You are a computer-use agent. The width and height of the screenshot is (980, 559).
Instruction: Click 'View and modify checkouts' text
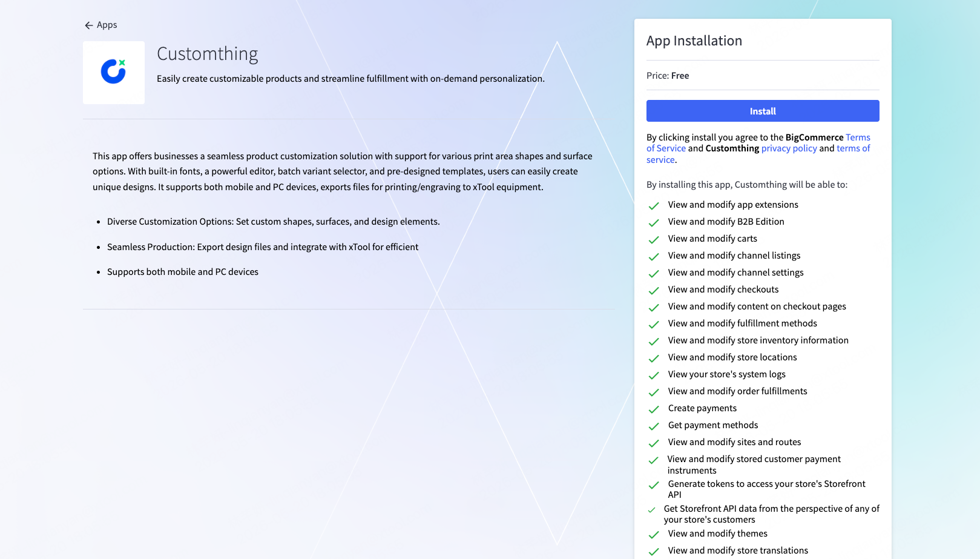pos(723,289)
